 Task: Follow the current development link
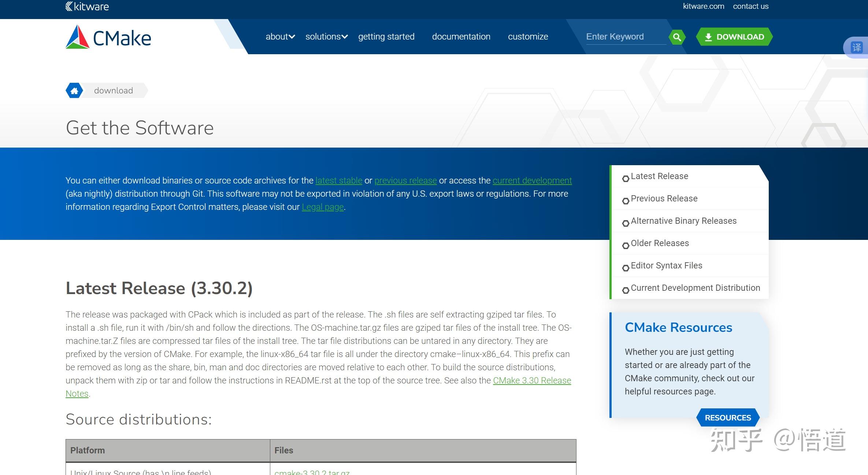pyautogui.click(x=532, y=181)
